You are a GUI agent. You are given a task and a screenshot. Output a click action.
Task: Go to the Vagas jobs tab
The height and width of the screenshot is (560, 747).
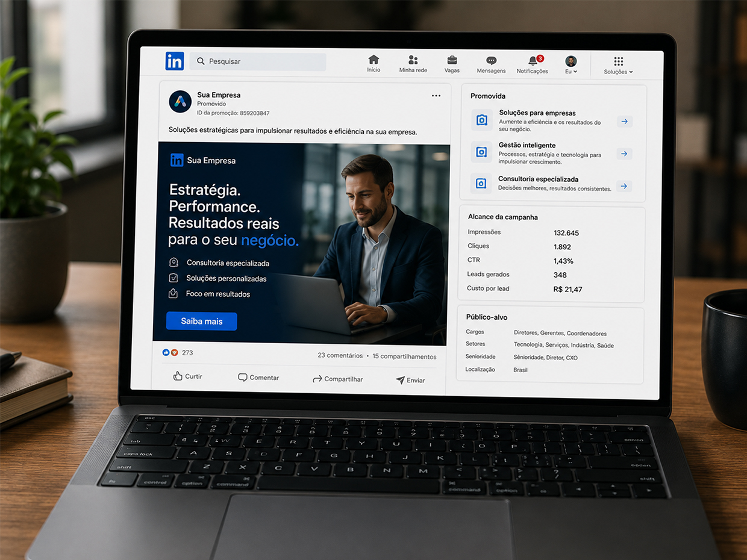point(452,64)
